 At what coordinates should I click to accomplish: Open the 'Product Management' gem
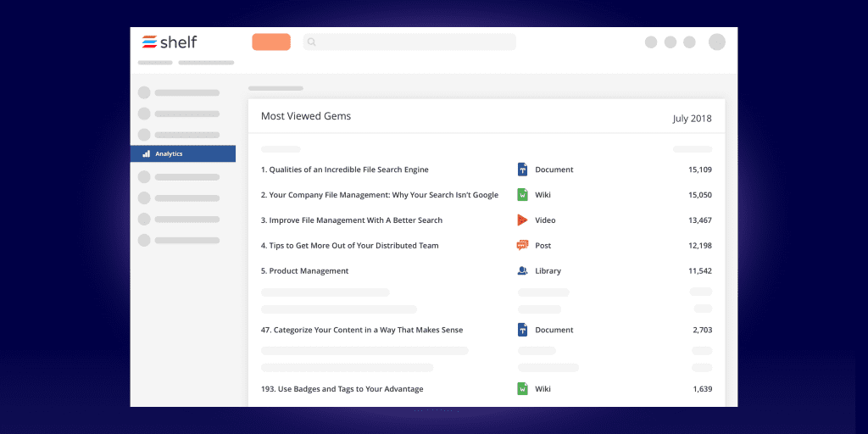click(304, 270)
